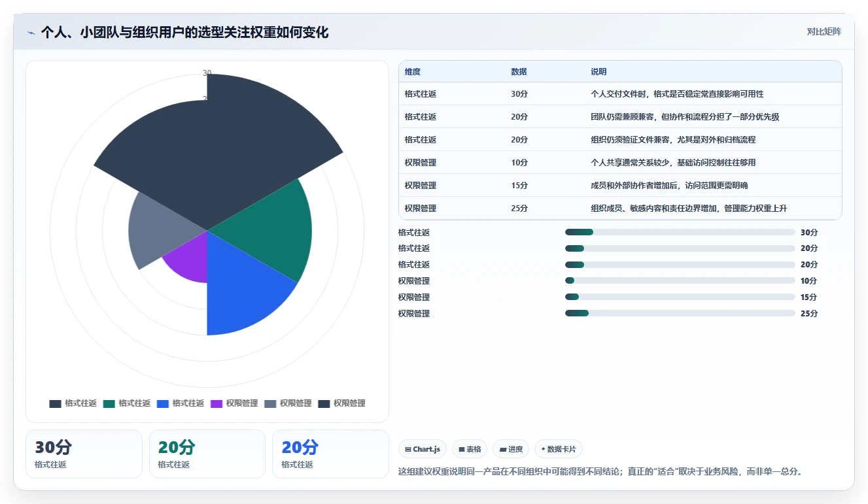Toggle the blue 格式往返 legend entry

tap(181, 403)
